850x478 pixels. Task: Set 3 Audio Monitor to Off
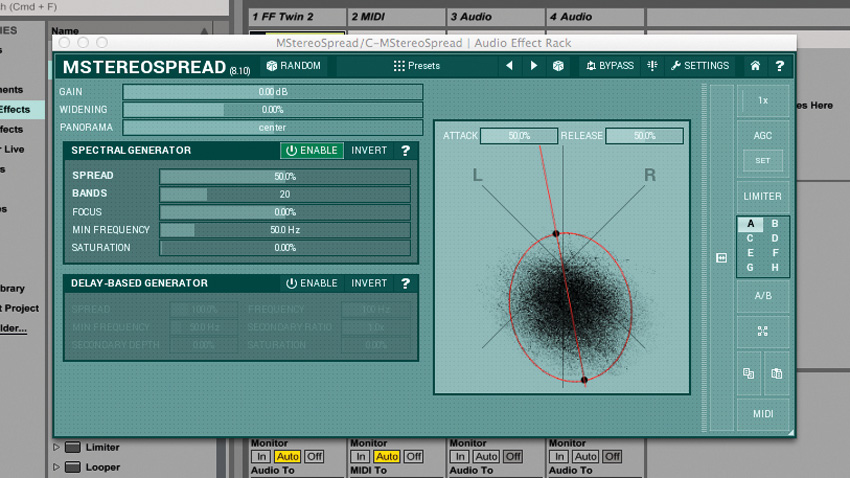pos(513,457)
